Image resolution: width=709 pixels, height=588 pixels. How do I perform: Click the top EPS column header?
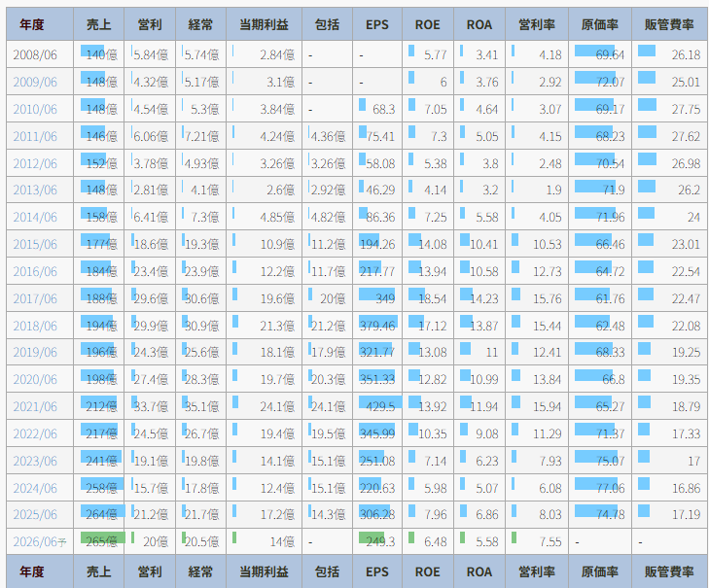coord(377,24)
